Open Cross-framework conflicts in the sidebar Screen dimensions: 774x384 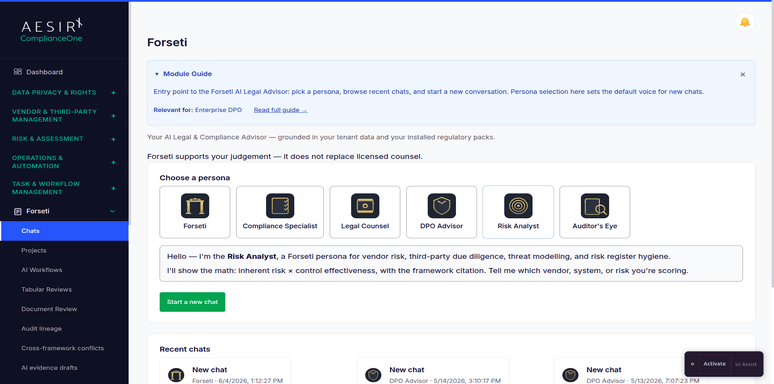coord(64,348)
